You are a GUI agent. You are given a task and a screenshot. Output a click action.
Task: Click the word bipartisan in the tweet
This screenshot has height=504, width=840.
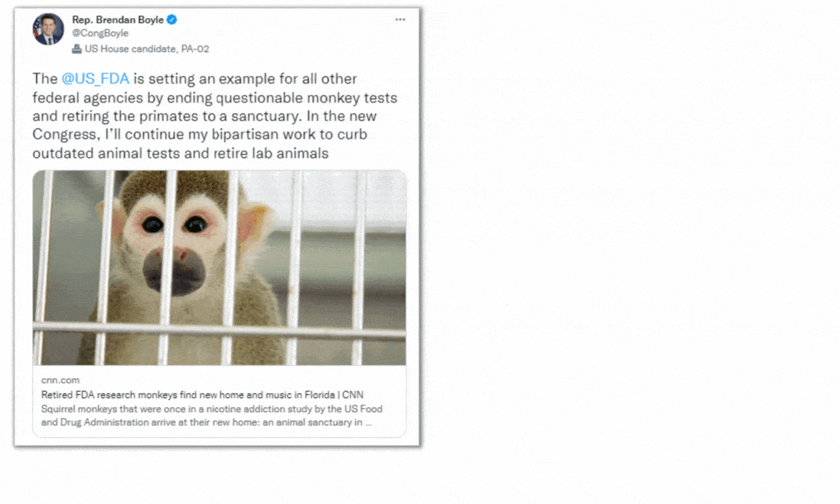click(245, 135)
